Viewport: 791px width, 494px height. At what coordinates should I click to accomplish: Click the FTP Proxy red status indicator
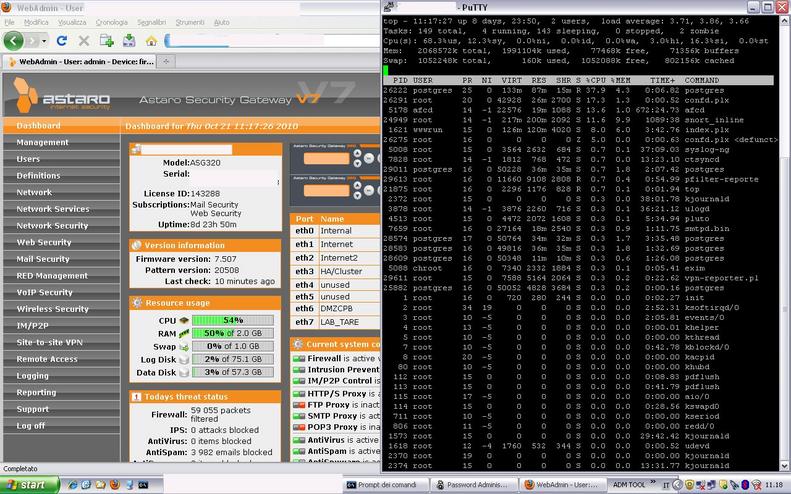click(299, 405)
